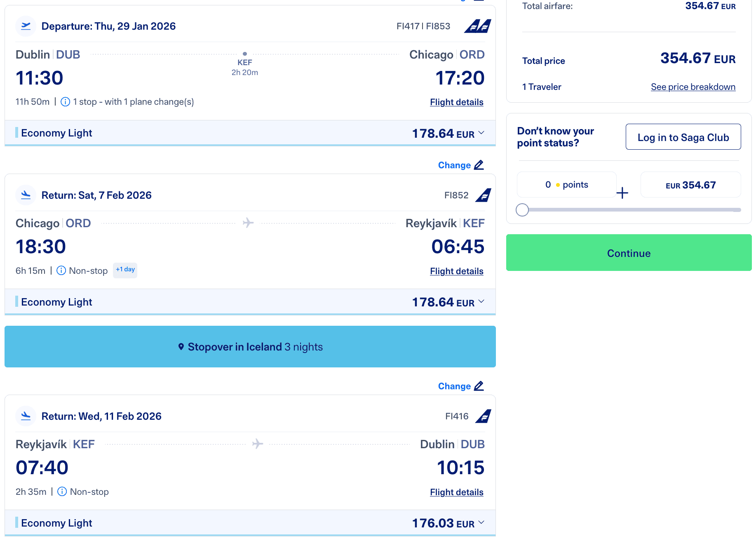This screenshot has height=541, width=756.
Task: Click the landing plane icon for Wed, 11 Feb return
Action: click(26, 416)
